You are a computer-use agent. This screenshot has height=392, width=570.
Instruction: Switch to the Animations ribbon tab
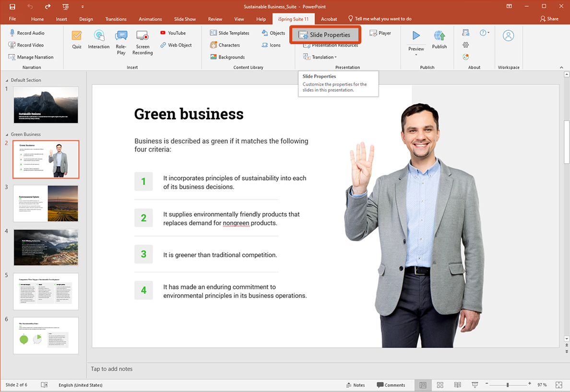(x=150, y=19)
